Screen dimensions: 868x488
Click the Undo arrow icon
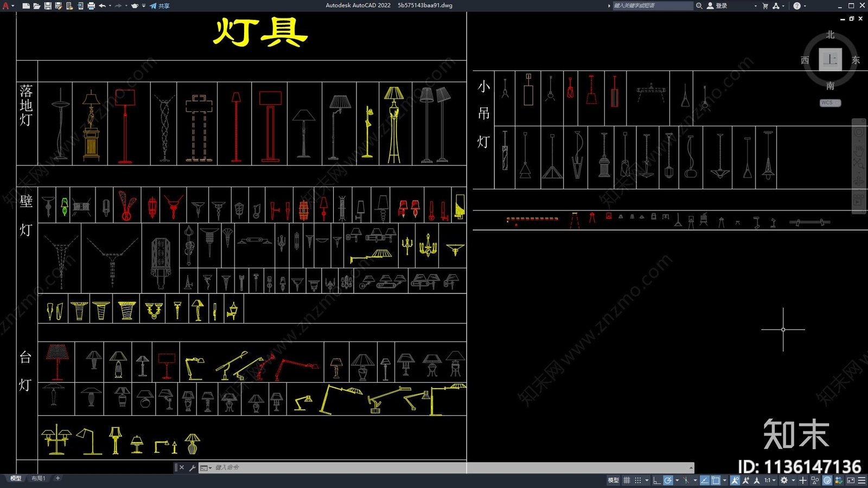tap(103, 5)
